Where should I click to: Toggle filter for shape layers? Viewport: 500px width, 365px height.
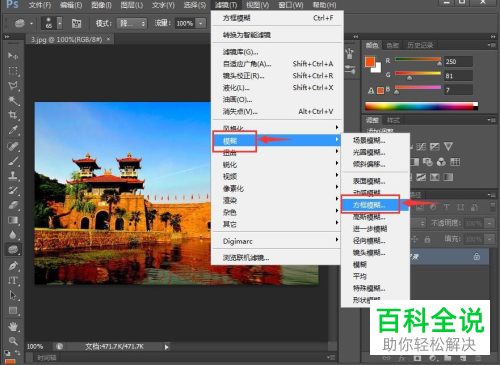pos(461,207)
